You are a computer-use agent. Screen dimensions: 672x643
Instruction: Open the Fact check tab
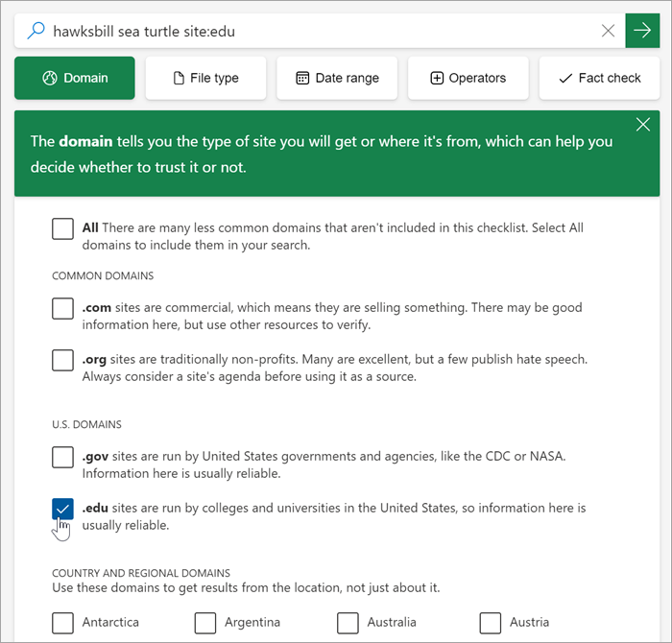pyautogui.click(x=599, y=78)
